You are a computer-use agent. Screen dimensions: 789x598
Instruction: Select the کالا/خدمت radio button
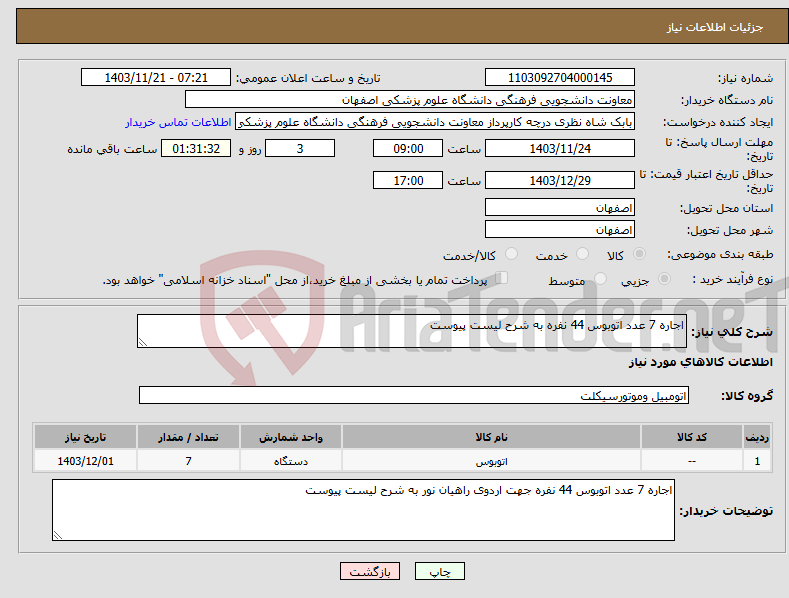click(x=511, y=254)
